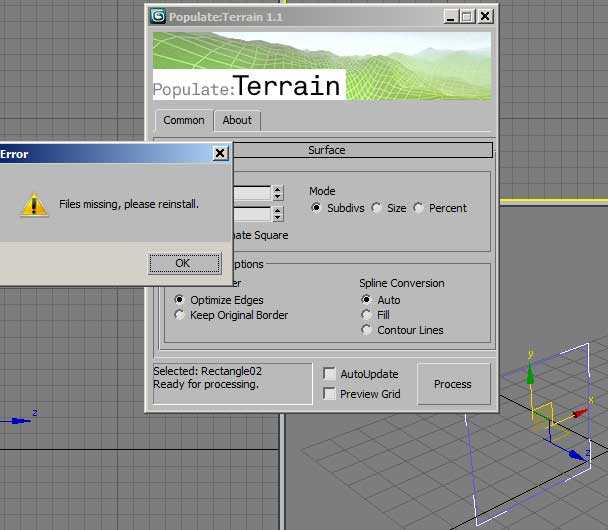Click the 'Selected: Rectangle02' status text
The height and width of the screenshot is (530, 608).
point(207,371)
